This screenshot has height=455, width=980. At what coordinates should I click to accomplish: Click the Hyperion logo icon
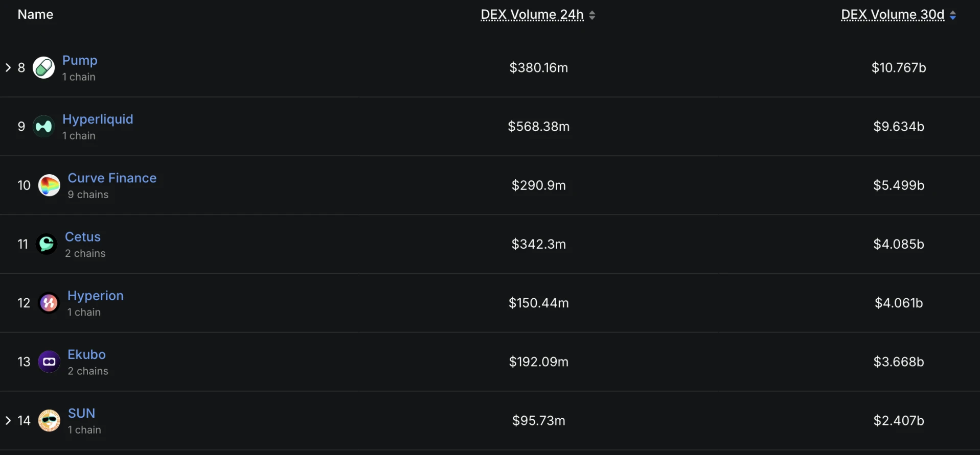(x=49, y=303)
